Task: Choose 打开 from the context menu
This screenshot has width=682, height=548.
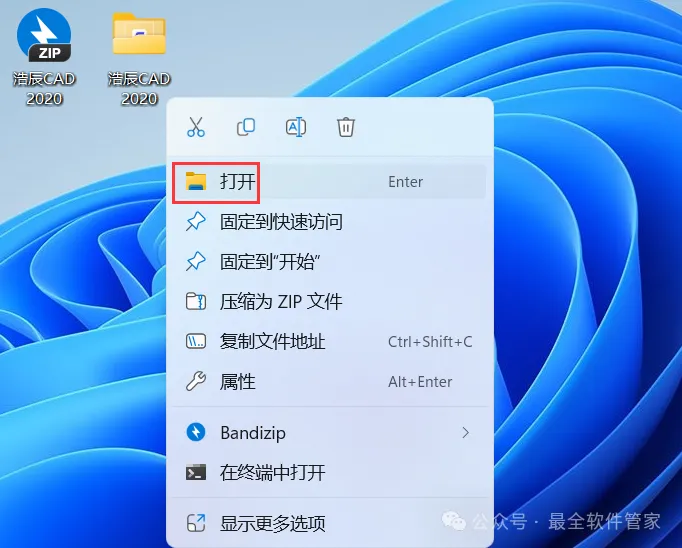Action: point(329,182)
